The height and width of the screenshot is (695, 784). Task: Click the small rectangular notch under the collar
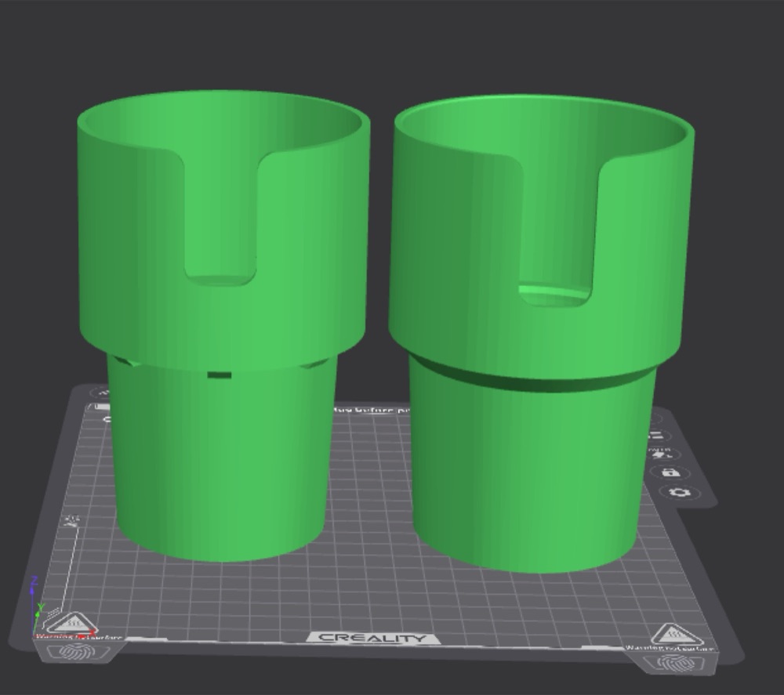coord(219,375)
